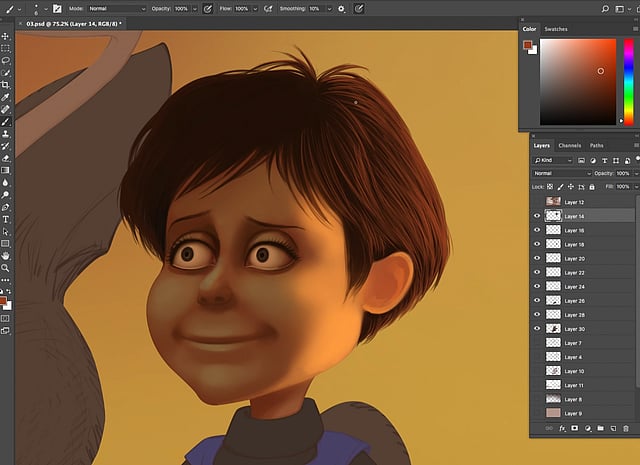This screenshot has height=465, width=640.
Task: Select the Hand tool
Action: tap(5, 256)
